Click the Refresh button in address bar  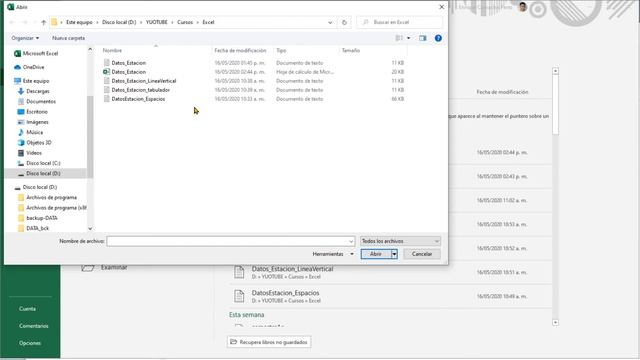point(344,22)
